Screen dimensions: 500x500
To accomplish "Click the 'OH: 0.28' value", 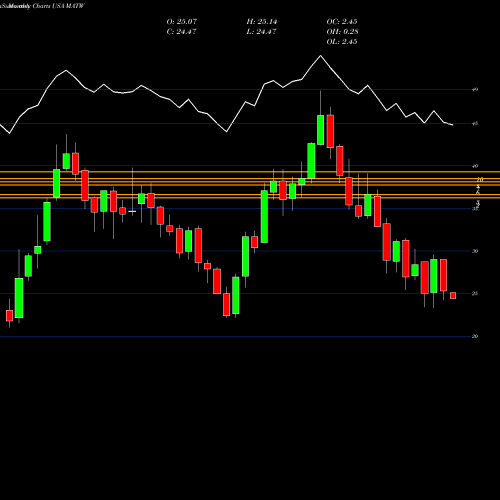I will 342,32.
